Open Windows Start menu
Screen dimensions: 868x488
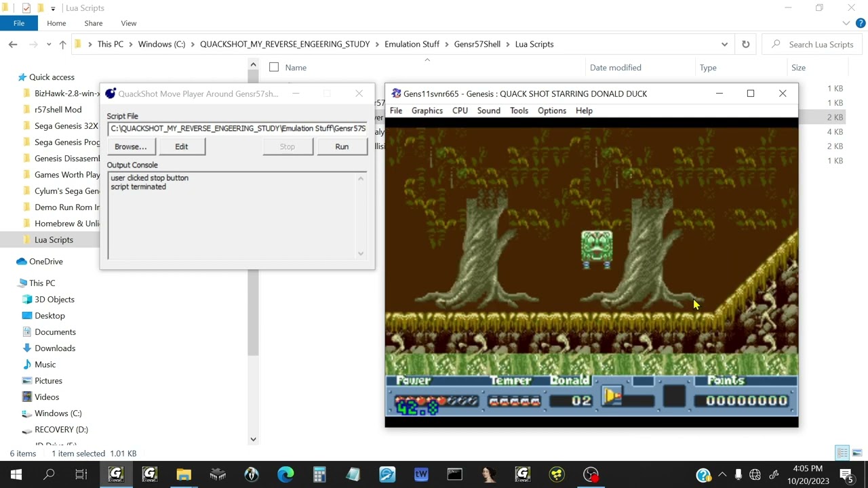tap(16, 474)
